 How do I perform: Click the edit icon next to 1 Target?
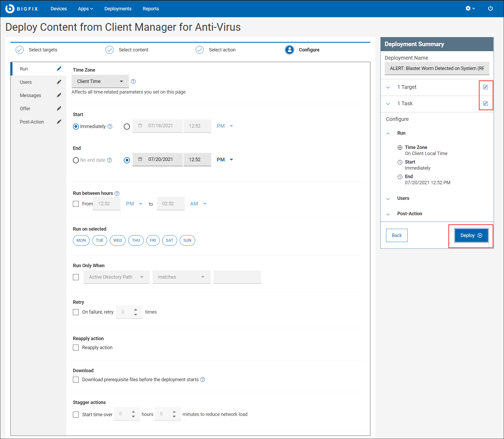(485, 87)
